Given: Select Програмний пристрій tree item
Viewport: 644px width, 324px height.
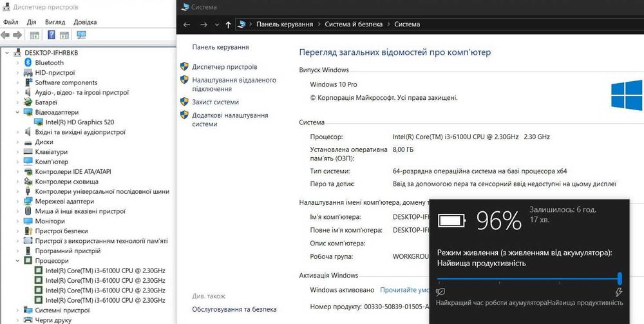Looking at the screenshot, I should click(x=68, y=251).
